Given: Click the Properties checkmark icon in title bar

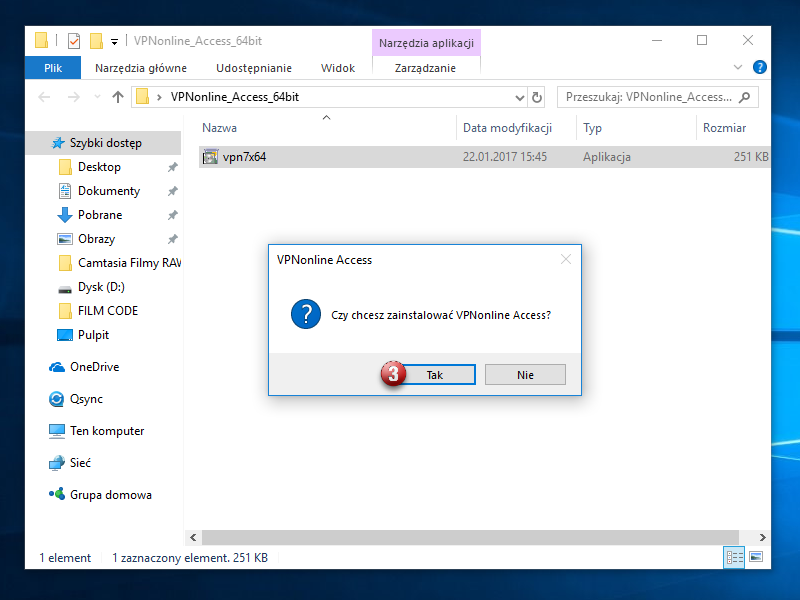Looking at the screenshot, I should (74, 41).
